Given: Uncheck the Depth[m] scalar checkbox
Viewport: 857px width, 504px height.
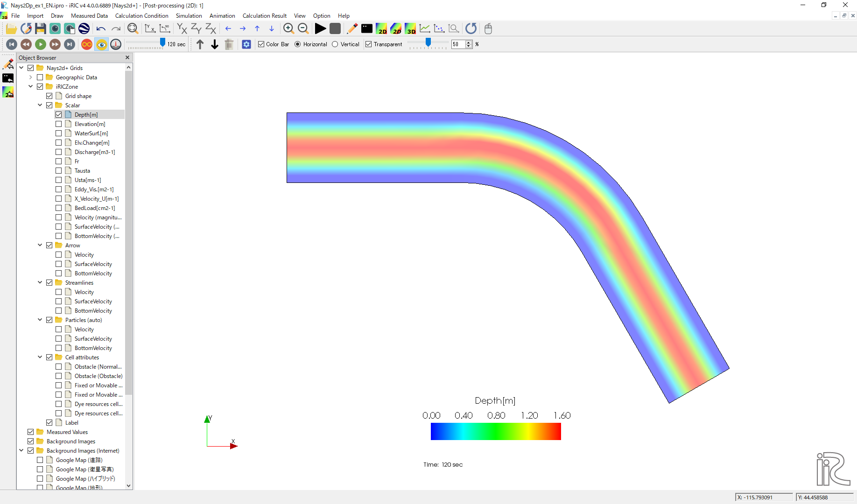Looking at the screenshot, I should click(59, 115).
